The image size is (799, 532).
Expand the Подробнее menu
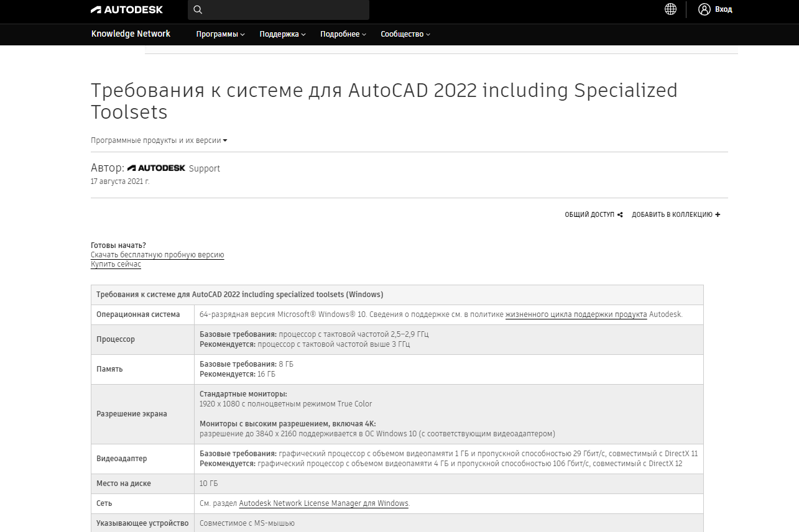click(343, 34)
